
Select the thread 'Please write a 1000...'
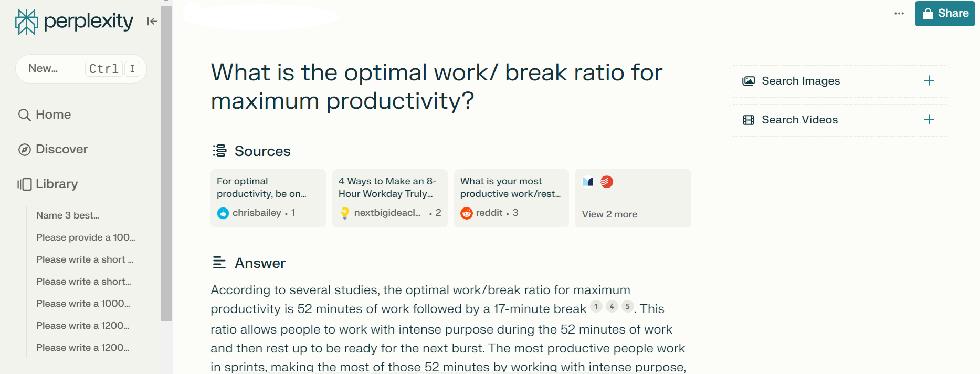tap(82, 304)
